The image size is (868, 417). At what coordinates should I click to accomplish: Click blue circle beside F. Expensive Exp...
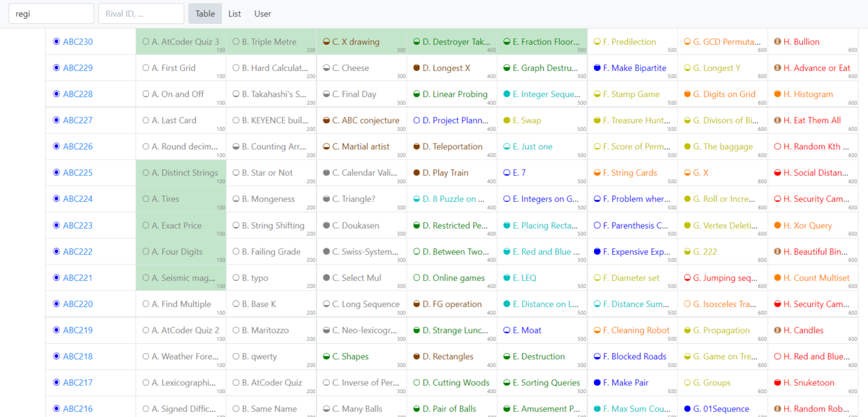[597, 252]
